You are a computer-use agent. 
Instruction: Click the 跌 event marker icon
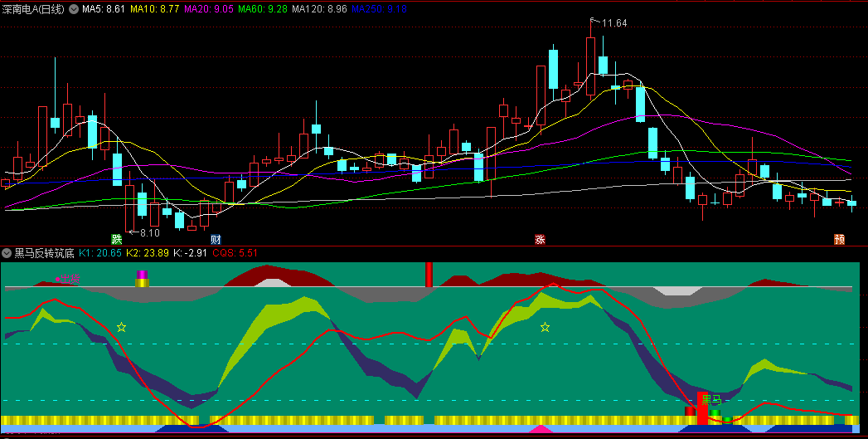tap(117, 240)
